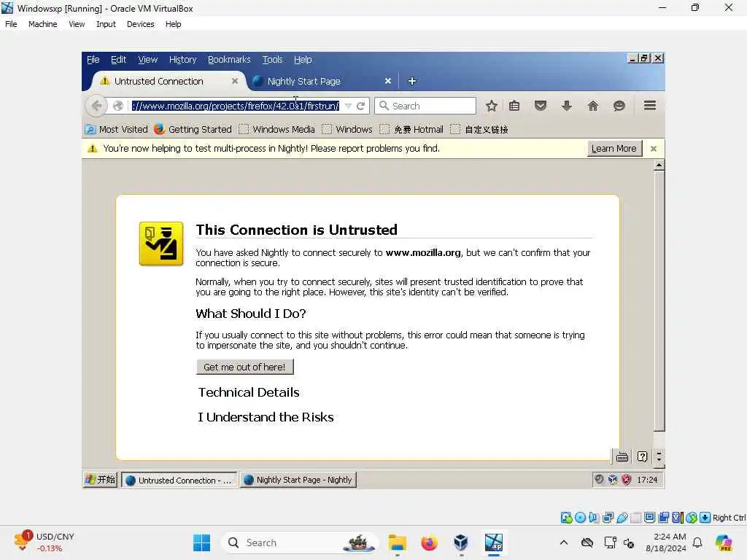This screenshot has height=560, width=747.
Task: Click the on-screen keyboard icon
Action: [x=622, y=456]
